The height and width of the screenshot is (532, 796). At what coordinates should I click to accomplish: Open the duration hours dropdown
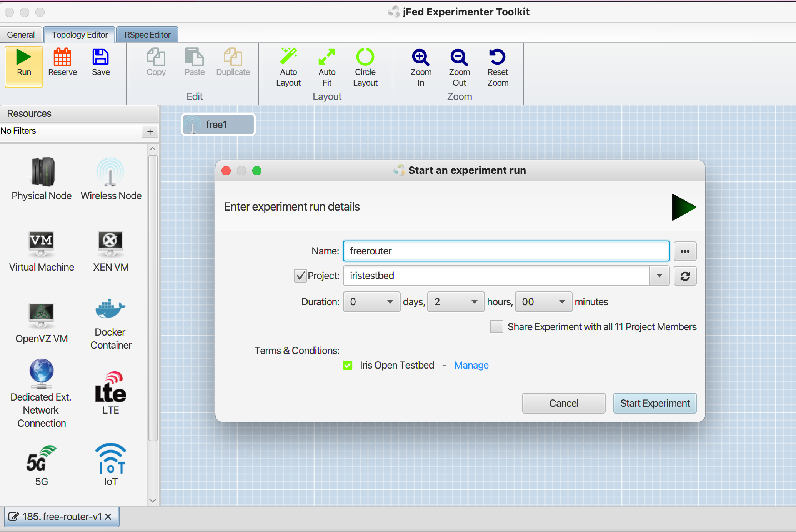click(456, 302)
